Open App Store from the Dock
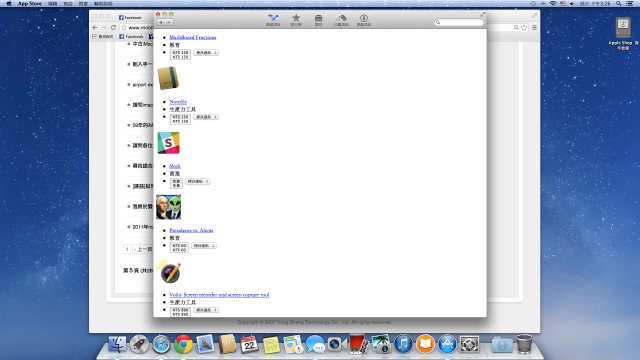This screenshot has width=640, height=360. 447,344
